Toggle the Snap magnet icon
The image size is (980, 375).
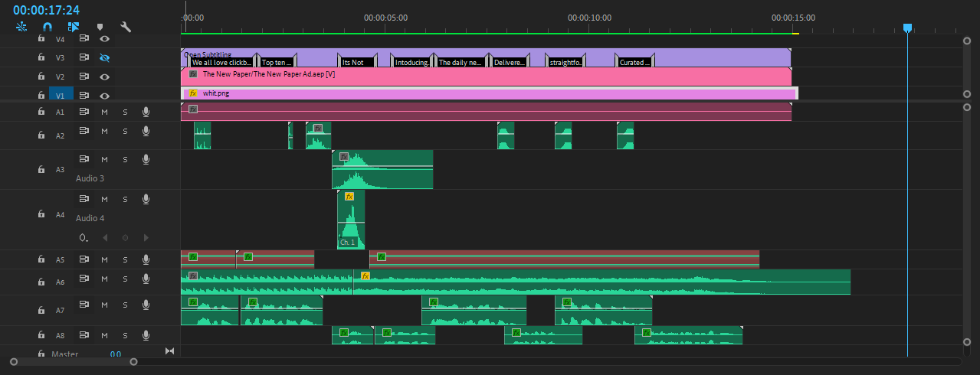[x=47, y=27]
